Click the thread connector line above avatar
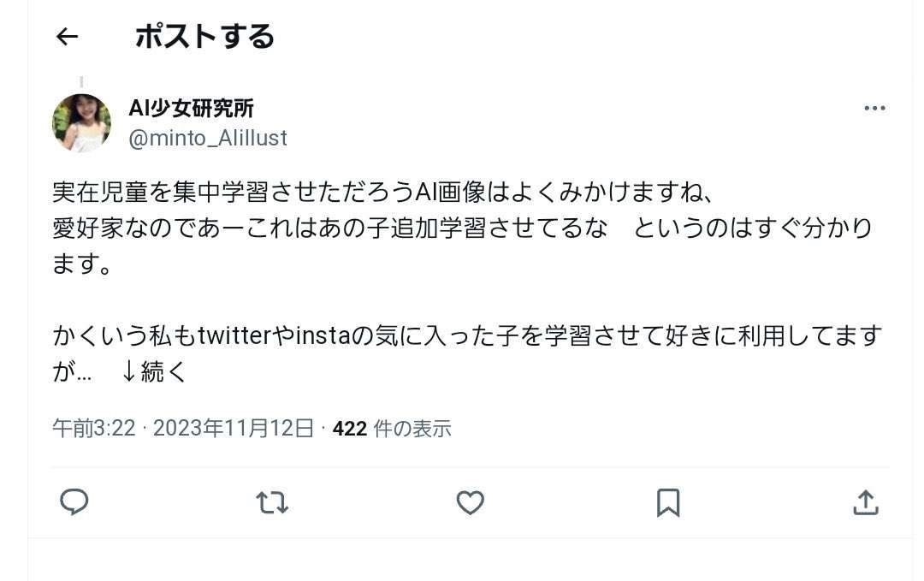Screen dimensions: 924x581 [81, 82]
